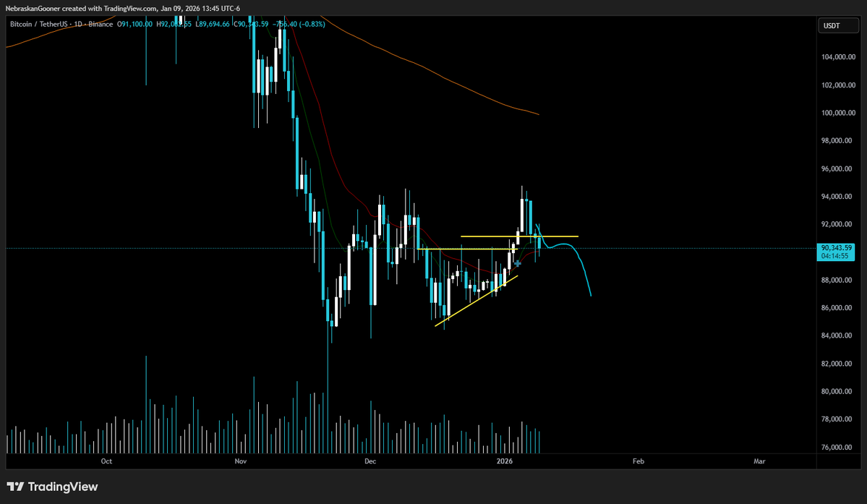Viewport: 867px width, 504px height.
Task: Click the 82,000.00 price axis label
Action: pos(837,363)
